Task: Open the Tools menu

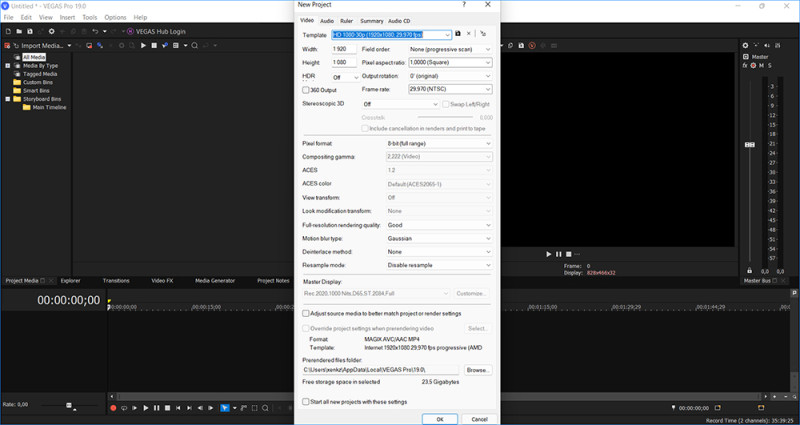Action: (90, 17)
